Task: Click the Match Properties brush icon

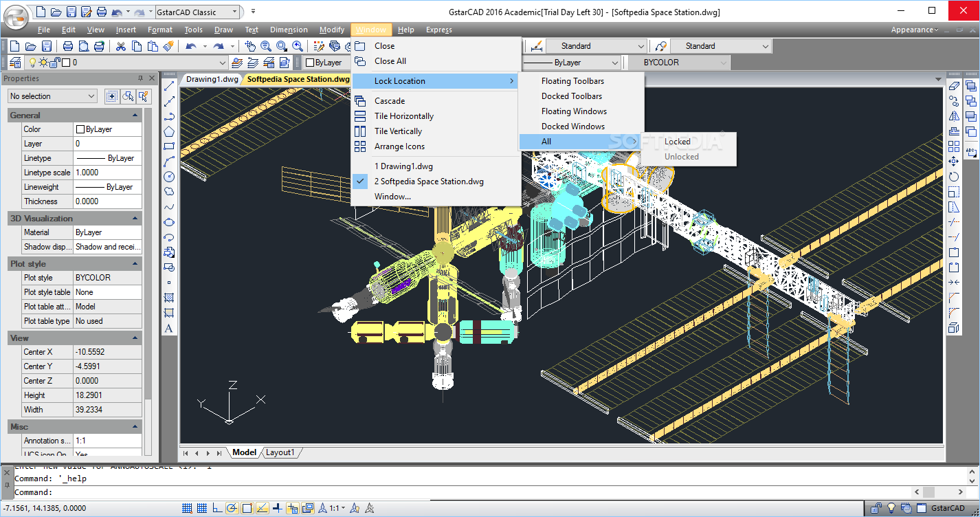Action: 168,46
